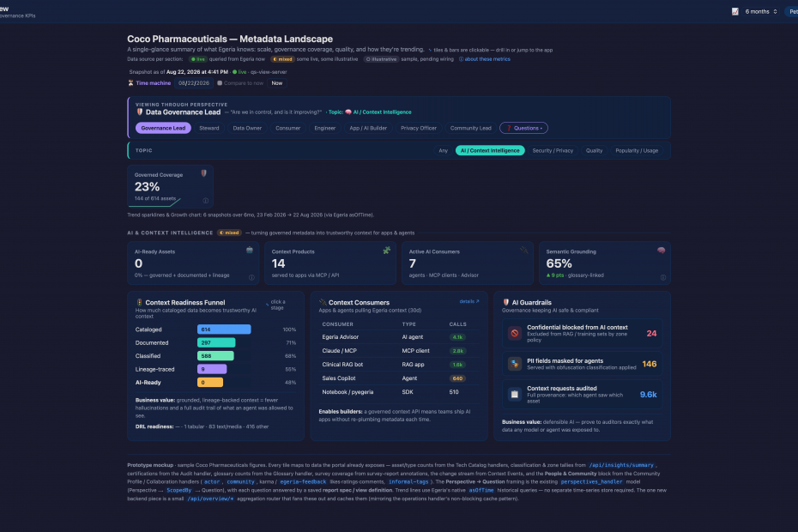The height and width of the screenshot is (532, 798).
Task: Click the Cataloged 614 funnel bar
Action: coord(224,329)
